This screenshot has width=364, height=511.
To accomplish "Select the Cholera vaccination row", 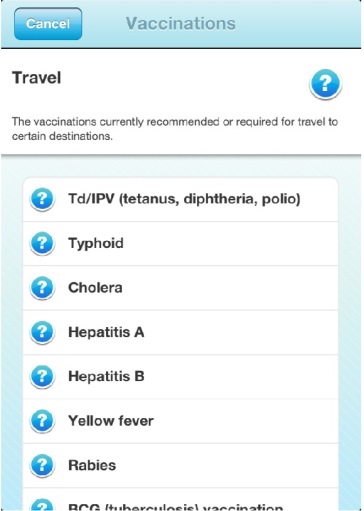I will pyautogui.click(x=181, y=288).
